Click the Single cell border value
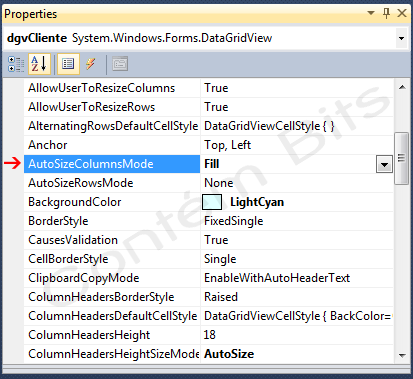Viewport: 413px width, 379px height. click(x=220, y=259)
